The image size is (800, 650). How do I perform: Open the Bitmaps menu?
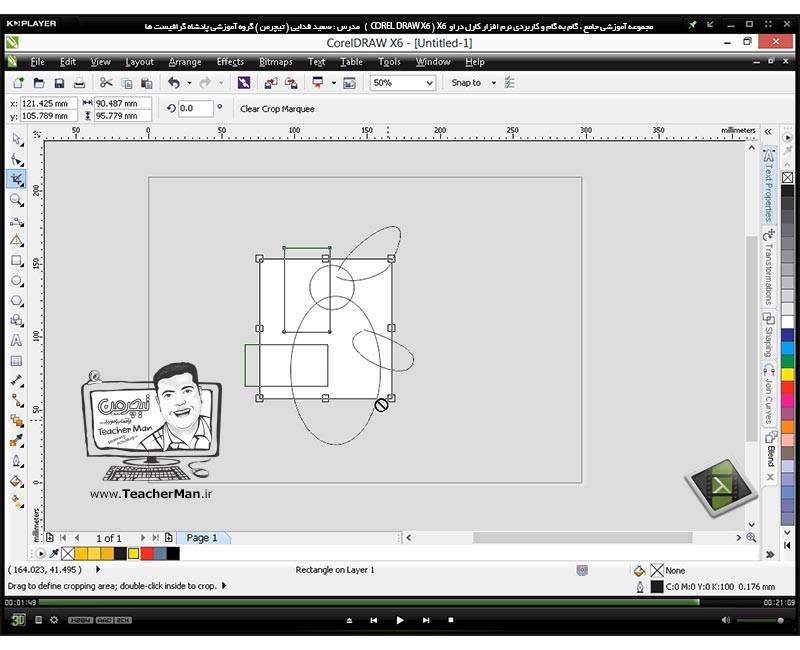[x=276, y=62]
